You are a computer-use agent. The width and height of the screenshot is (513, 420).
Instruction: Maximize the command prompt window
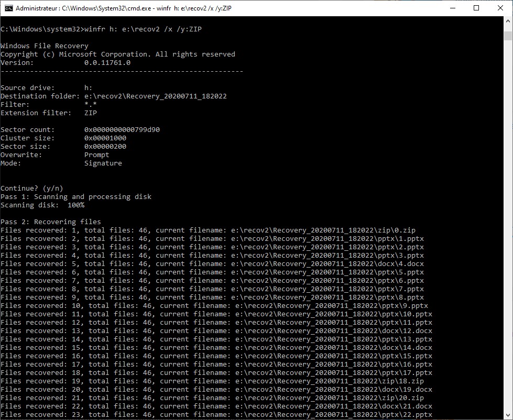(476, 8)
